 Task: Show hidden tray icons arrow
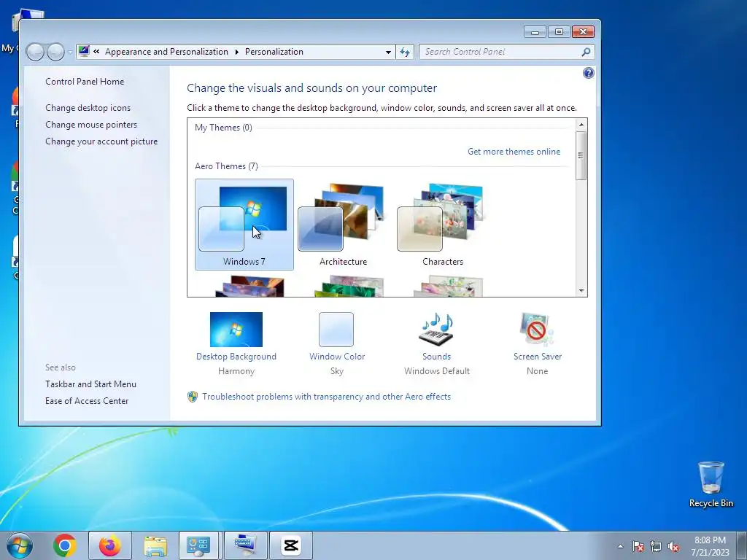pyautogui.click(x=620, y=546)
